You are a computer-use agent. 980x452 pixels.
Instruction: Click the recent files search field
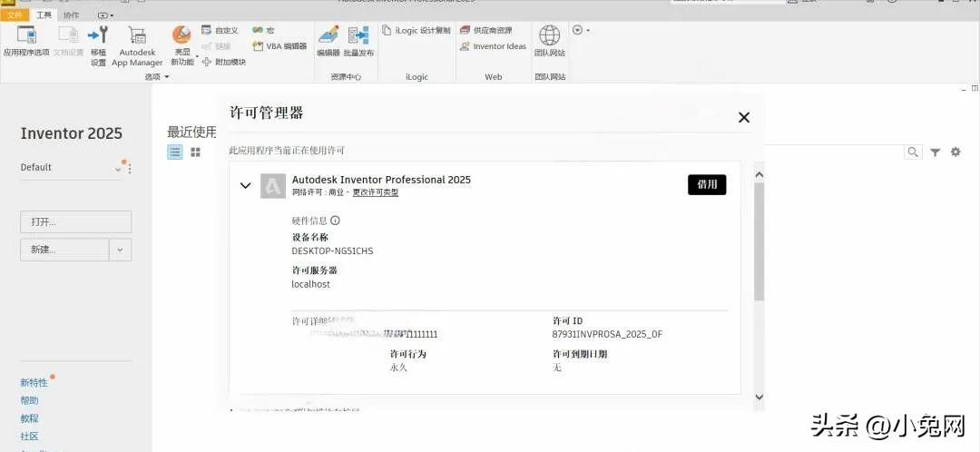coord(835,152)
